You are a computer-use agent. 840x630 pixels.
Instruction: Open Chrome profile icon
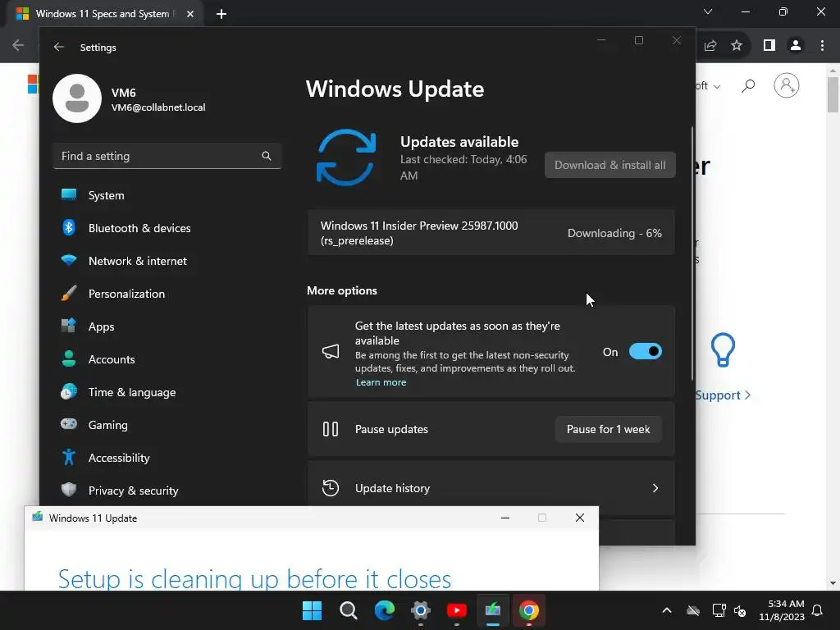pos(796,46)
